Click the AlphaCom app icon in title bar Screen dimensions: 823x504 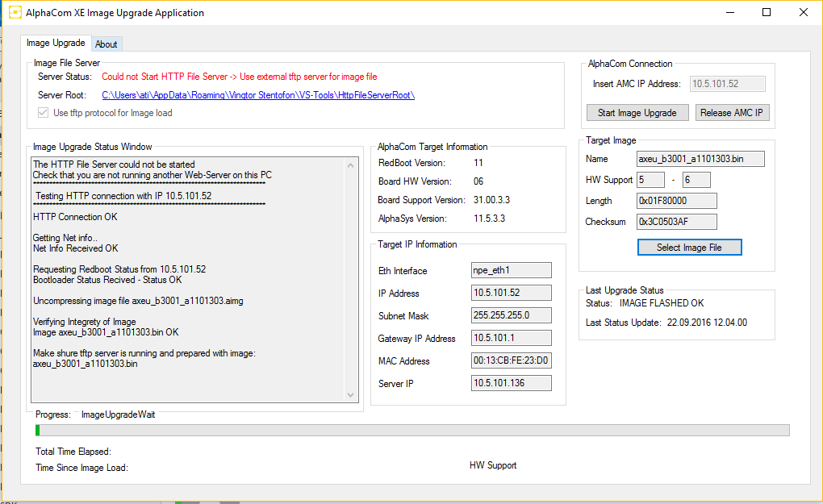(x=15, y=13)
